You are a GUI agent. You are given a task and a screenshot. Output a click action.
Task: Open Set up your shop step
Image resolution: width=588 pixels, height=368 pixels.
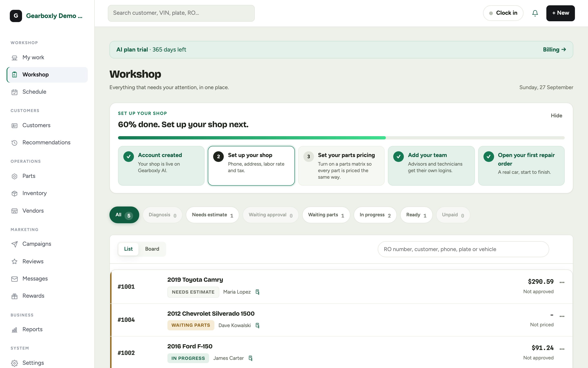click(x=251, y=166)
